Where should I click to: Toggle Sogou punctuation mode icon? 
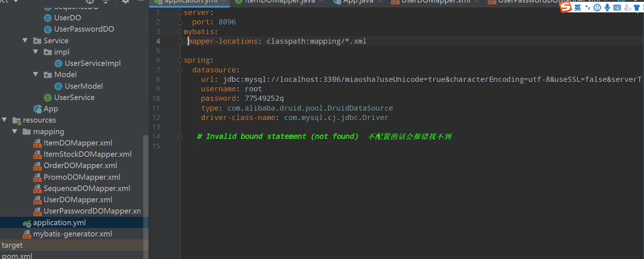587,8
